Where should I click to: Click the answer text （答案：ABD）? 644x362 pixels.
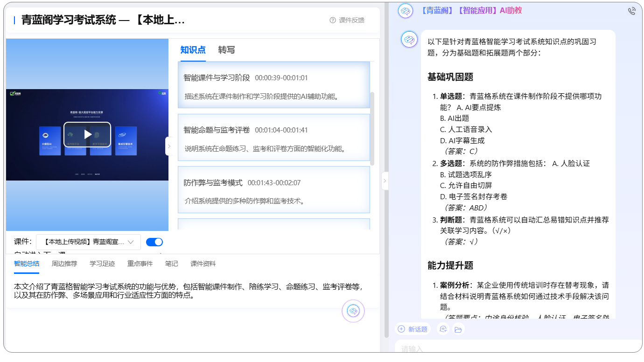pyautogui.click(x=465, y=208)
